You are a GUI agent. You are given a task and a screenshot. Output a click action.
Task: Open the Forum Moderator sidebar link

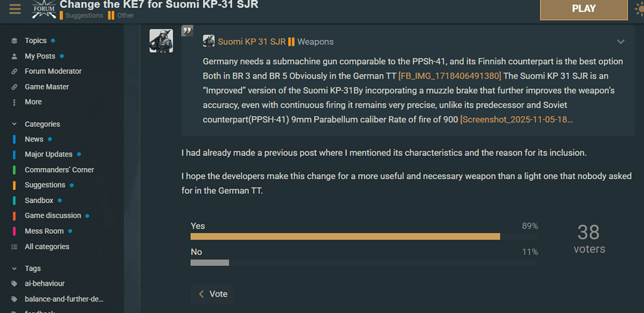[53, 71]
